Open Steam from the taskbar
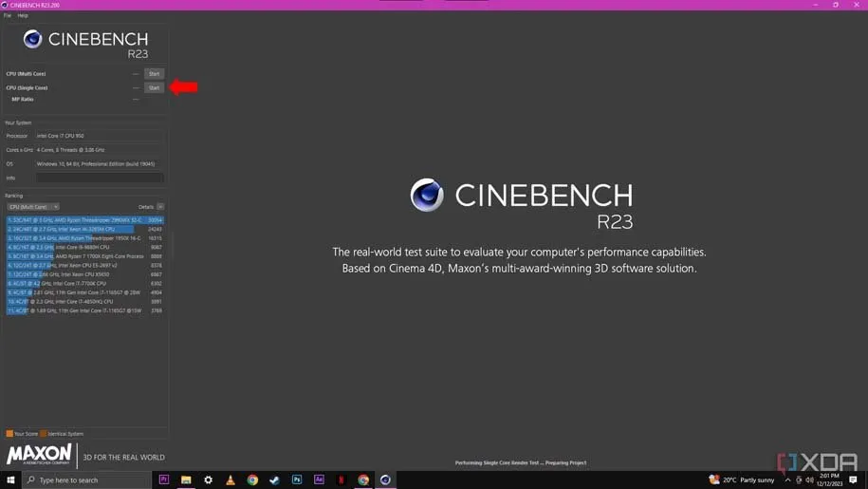The image size is (868, 489). [x=275, y=480]
